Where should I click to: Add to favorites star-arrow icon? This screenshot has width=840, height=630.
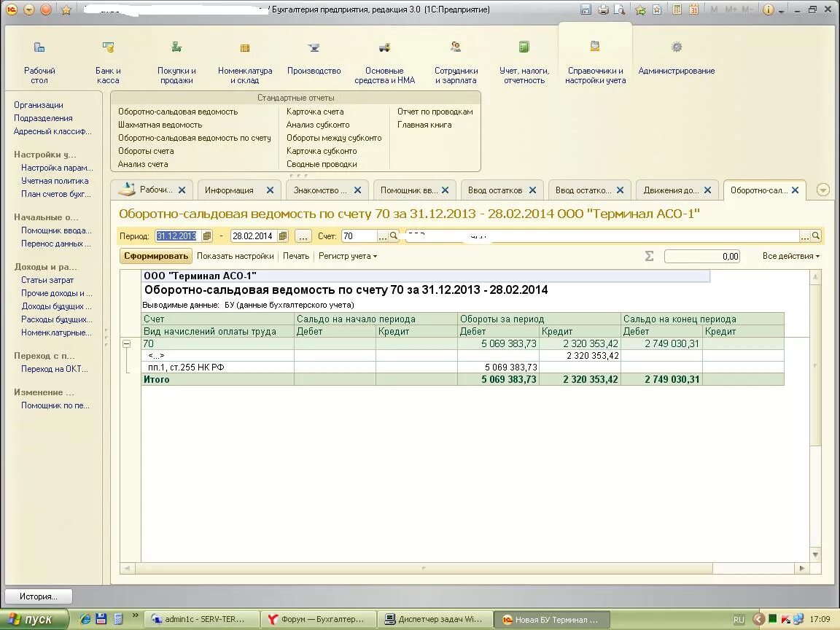[x=640, y=9]
